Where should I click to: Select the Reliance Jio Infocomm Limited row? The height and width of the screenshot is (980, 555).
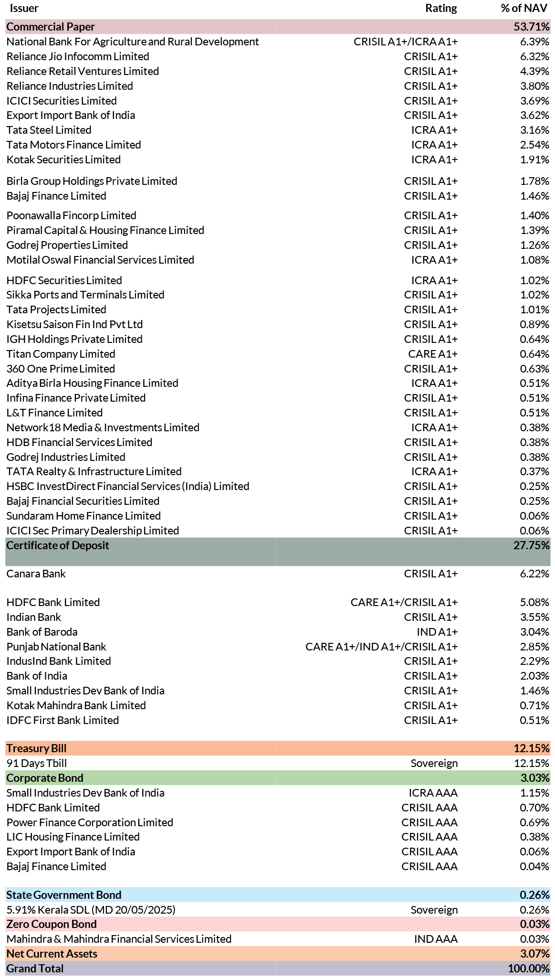tap(278, 56)
